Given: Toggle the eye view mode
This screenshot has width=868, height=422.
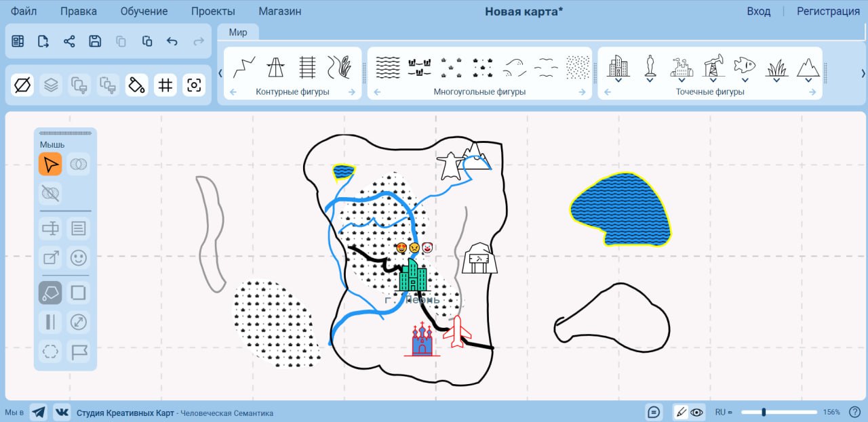Looking at the screenshot, I should (696, 412).
